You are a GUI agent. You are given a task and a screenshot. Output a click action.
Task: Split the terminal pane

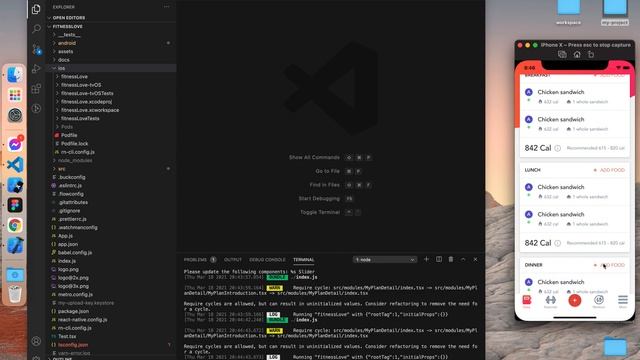[x=439, y=259]
